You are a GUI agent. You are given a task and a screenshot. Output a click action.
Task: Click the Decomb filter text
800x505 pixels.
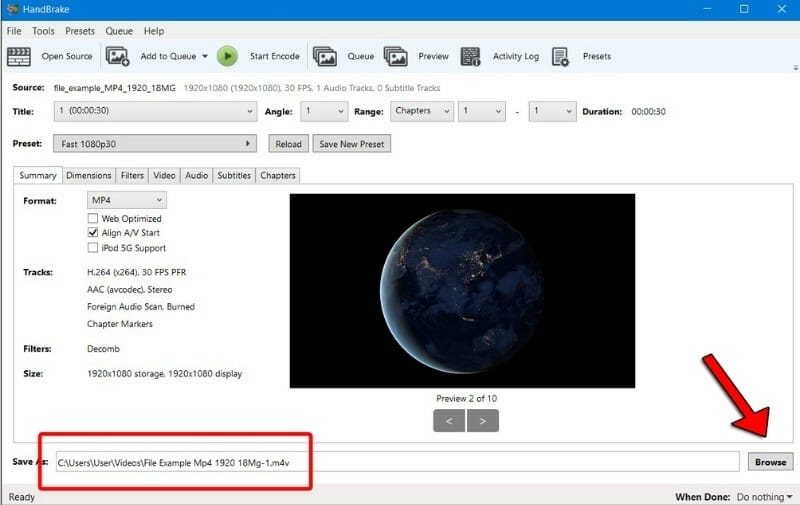pyautogui.click(x=104, y=349)
